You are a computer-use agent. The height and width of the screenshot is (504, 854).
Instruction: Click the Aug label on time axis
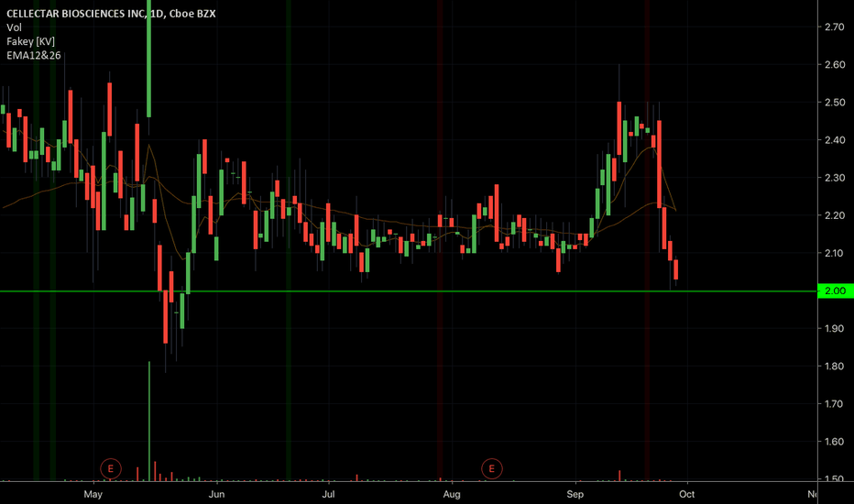452,494
